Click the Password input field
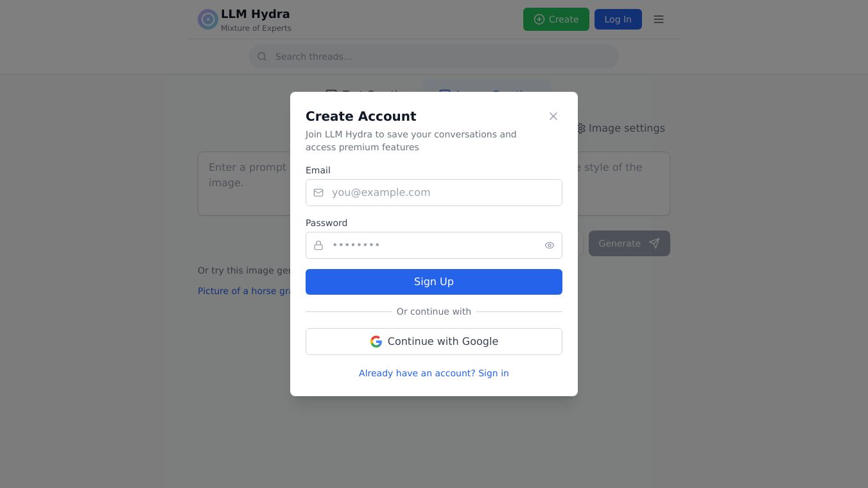Screen dimensions: 868x488 point(433,245)
